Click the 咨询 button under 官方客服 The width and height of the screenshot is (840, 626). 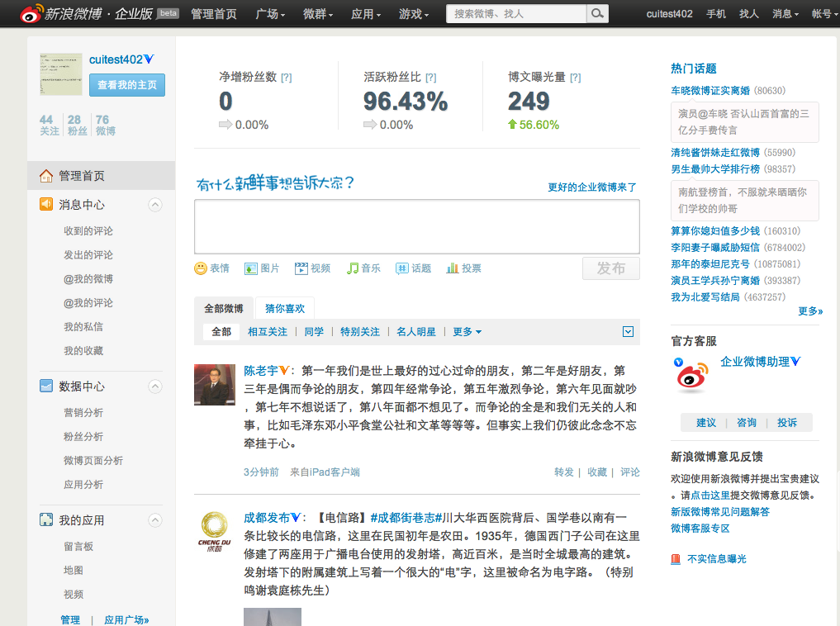[746, 423]
